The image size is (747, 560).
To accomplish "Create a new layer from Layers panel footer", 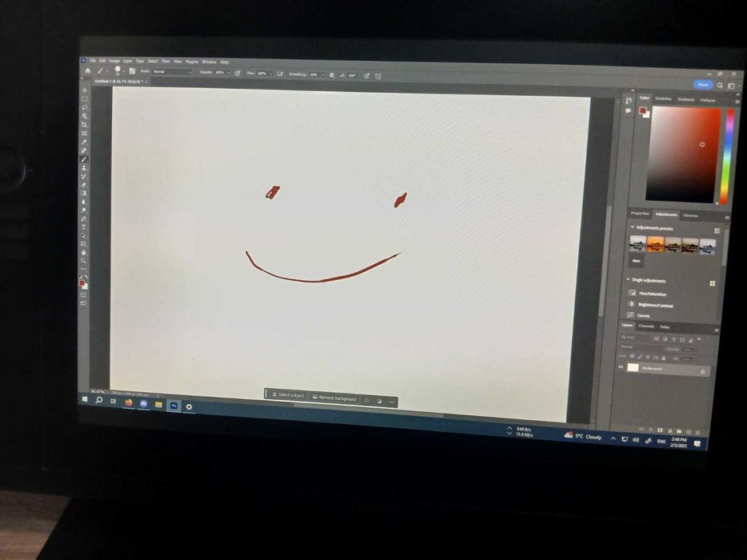I will [689, 432].
